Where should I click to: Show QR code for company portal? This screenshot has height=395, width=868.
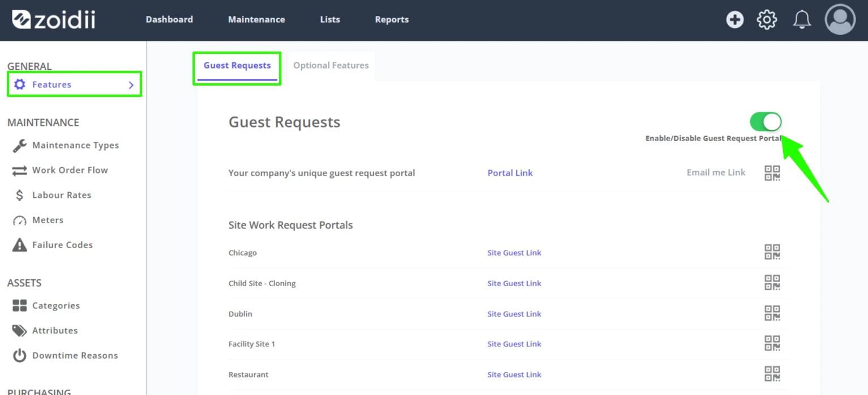[x=772, y=173]
